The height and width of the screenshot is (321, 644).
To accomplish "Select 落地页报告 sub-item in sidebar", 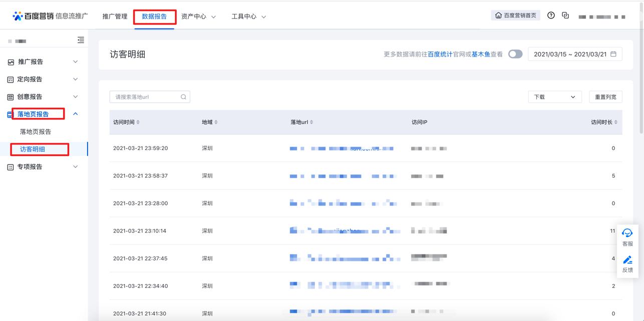I will point(36,131).
